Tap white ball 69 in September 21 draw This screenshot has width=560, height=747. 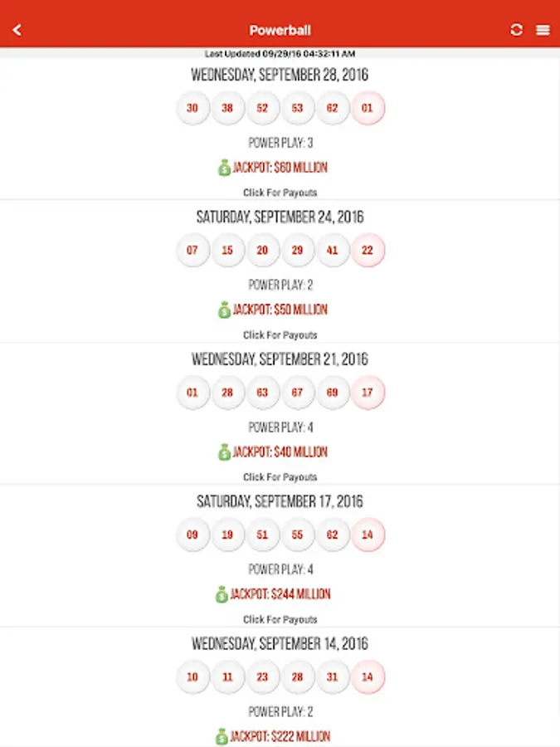333,393
